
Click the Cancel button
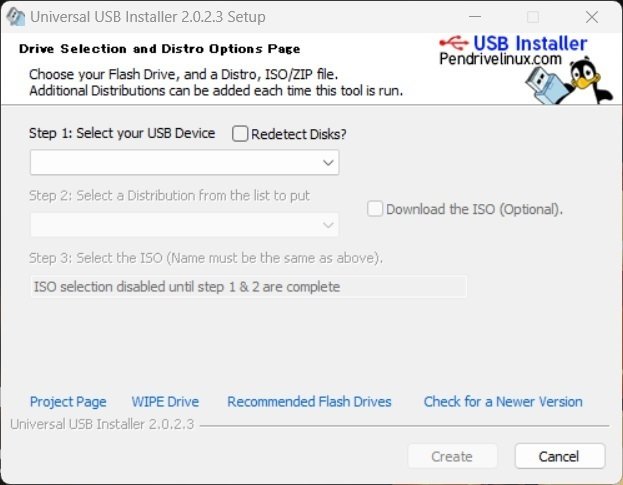click(560, 456)
